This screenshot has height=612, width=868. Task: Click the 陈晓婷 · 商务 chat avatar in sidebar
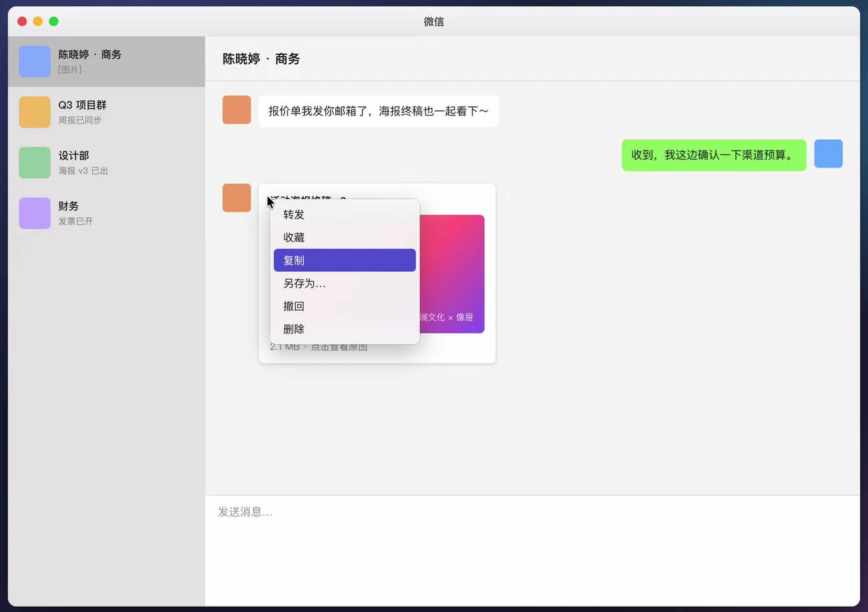[x=35, y=61]
